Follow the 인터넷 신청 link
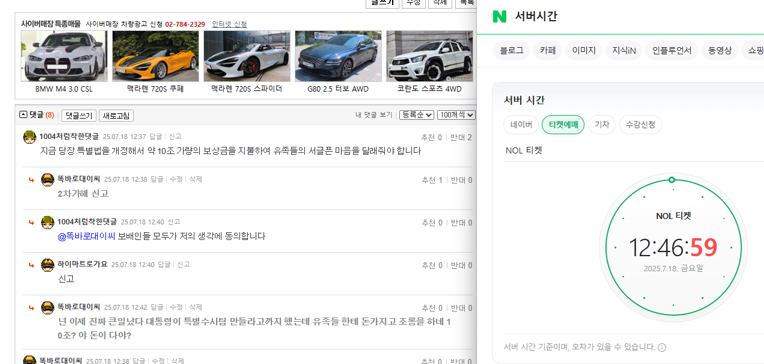Viewport: 764px width, 364px height. point(229,24)
